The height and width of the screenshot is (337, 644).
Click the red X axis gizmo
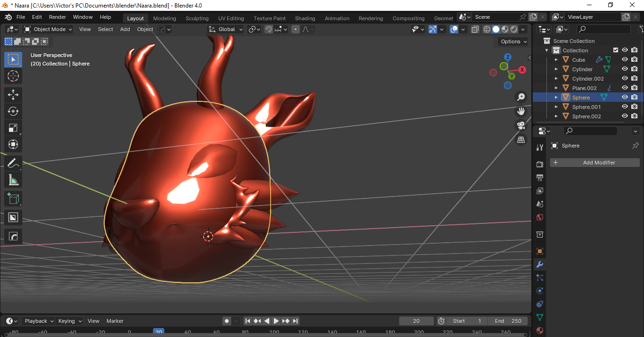coord(522,70)
